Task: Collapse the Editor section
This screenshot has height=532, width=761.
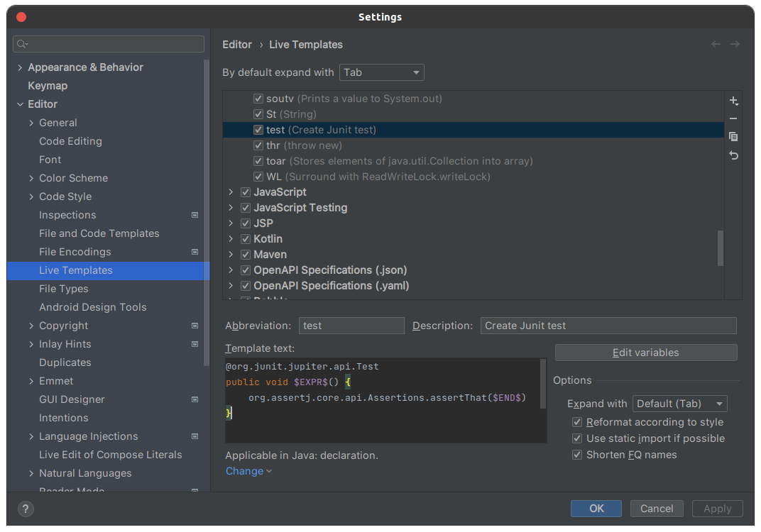Action: pyautogui.click(x=20, y=104)
